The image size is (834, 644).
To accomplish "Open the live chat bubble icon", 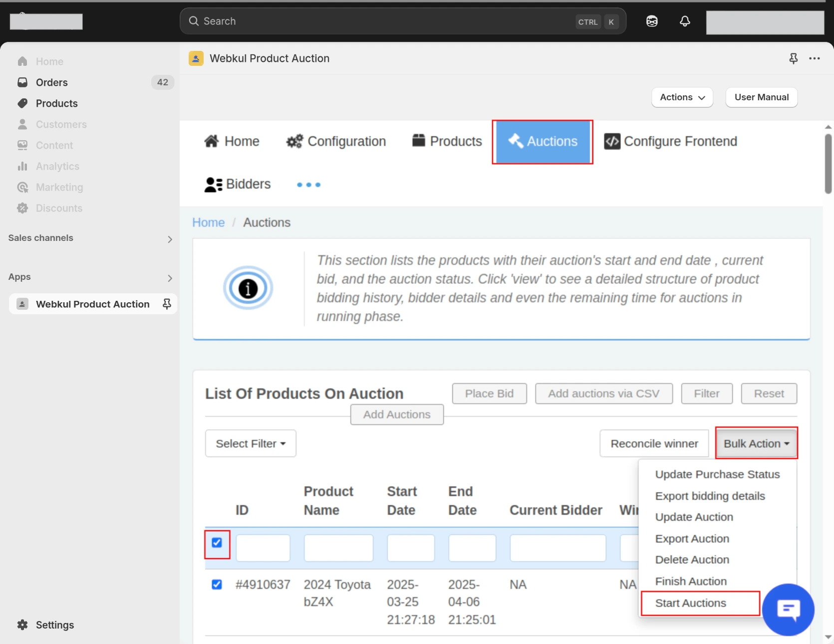I will pos(788,610).
